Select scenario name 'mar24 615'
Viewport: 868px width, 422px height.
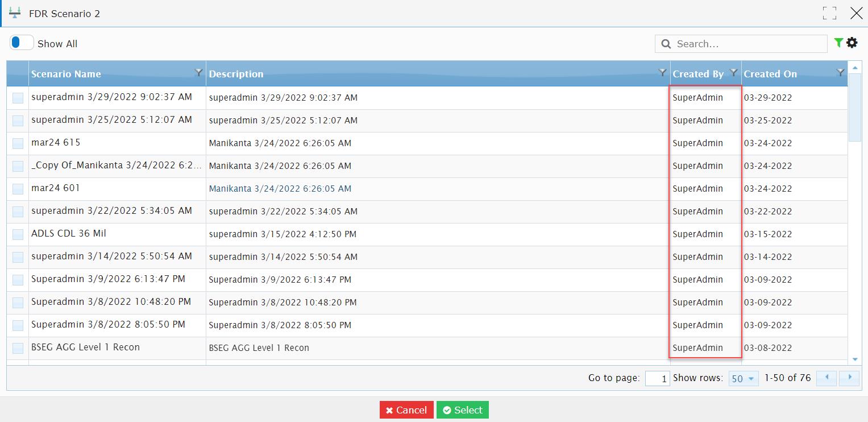[x=56, y=142]
